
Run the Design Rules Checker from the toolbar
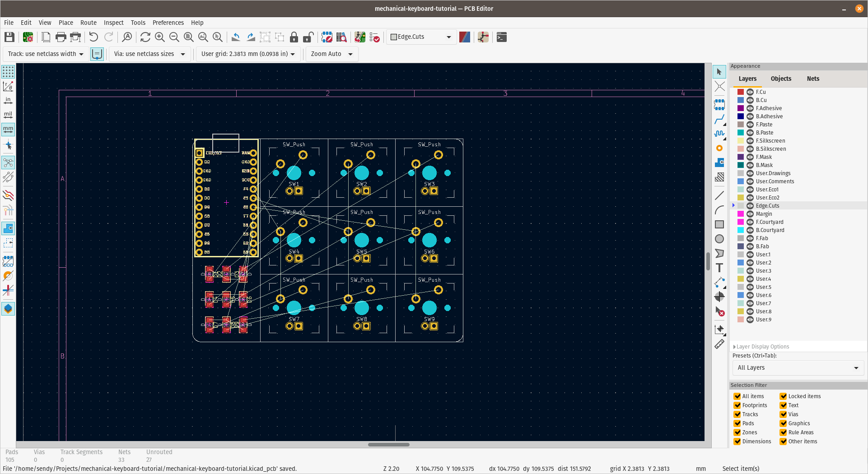click(x=375, y=37)
